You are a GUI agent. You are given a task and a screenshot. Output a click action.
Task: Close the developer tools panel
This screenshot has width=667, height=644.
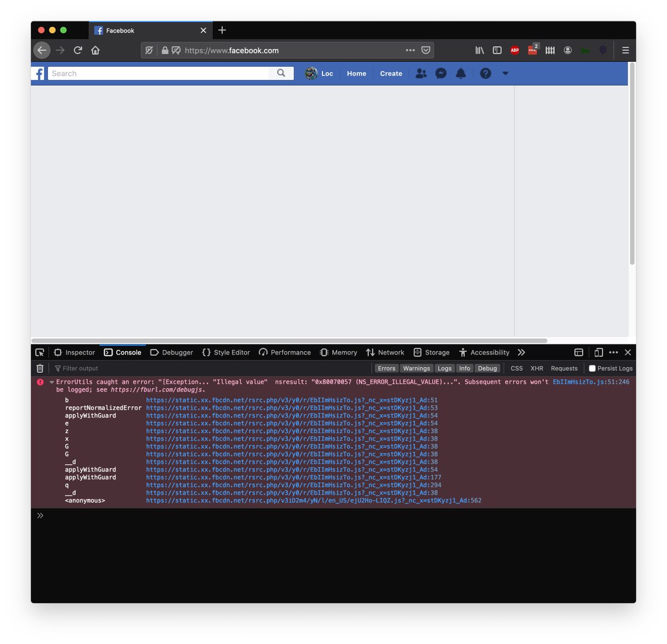click(x=628, y=353)
